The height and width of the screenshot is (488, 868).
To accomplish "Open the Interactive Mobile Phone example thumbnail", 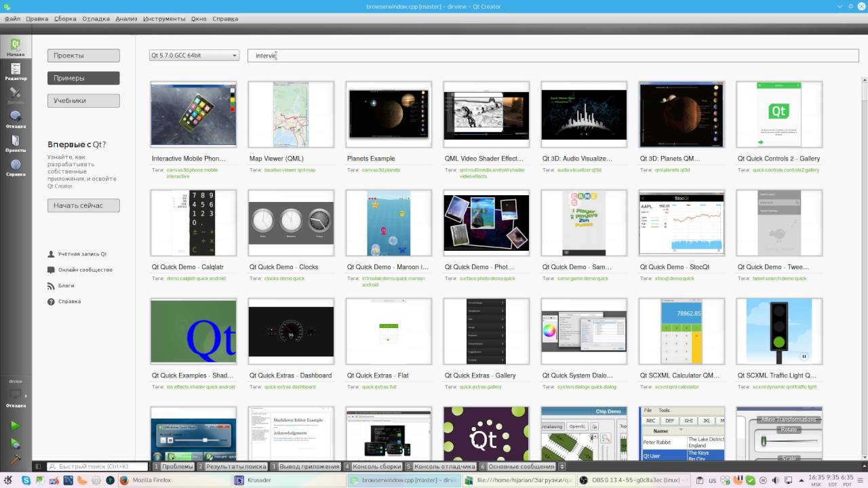I will [193, 115].
